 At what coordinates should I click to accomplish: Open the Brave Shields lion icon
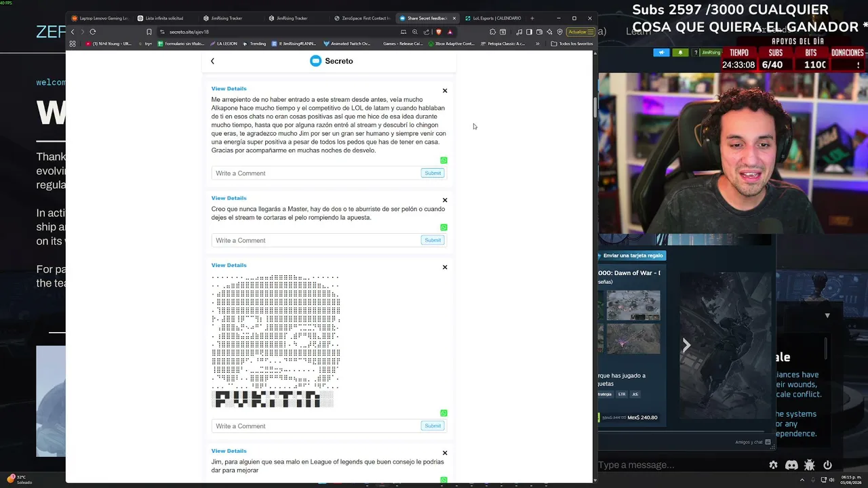click(x=439, y=32)
